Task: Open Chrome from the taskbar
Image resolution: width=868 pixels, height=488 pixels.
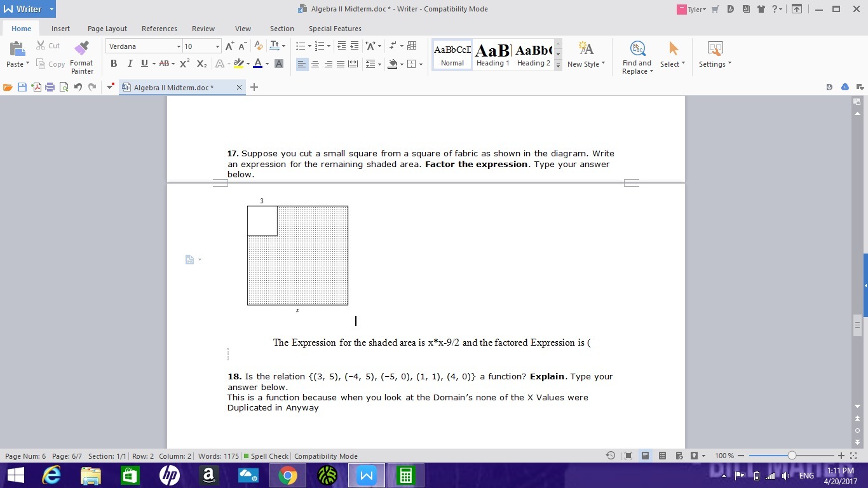Action: coord(287,475)
